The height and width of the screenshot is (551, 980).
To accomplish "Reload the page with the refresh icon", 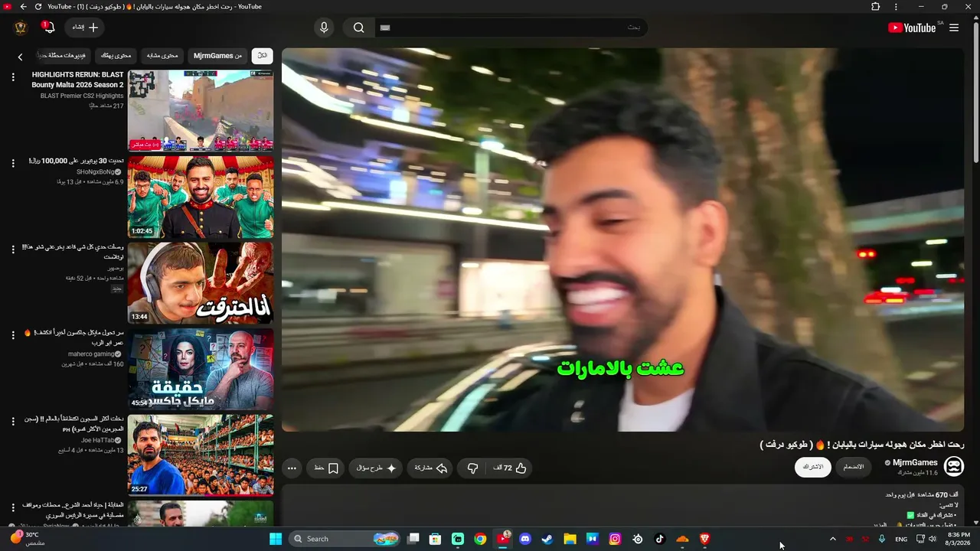I will [x=38, y=7].
